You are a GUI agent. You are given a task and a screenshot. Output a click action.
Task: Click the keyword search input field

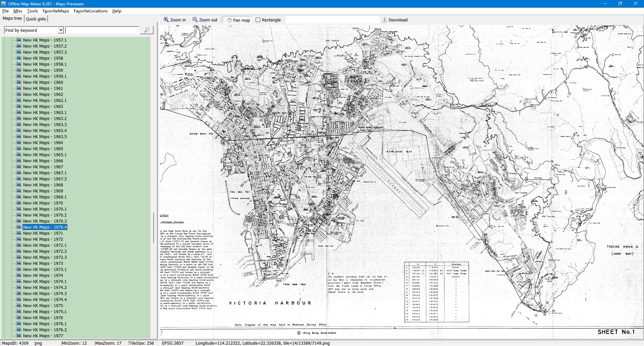coord(102,30)
